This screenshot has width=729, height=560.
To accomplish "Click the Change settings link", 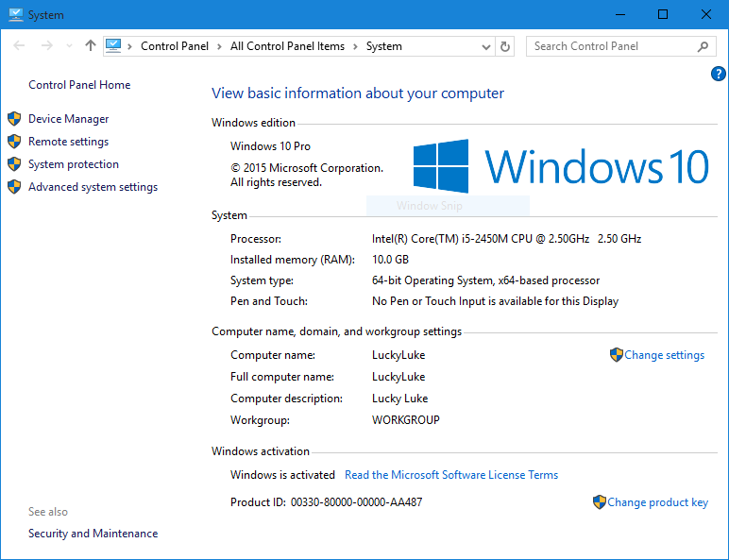I will 664,355.
